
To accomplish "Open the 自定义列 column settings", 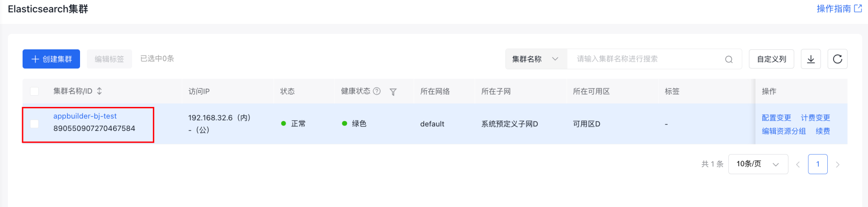I will pos(771,59).
